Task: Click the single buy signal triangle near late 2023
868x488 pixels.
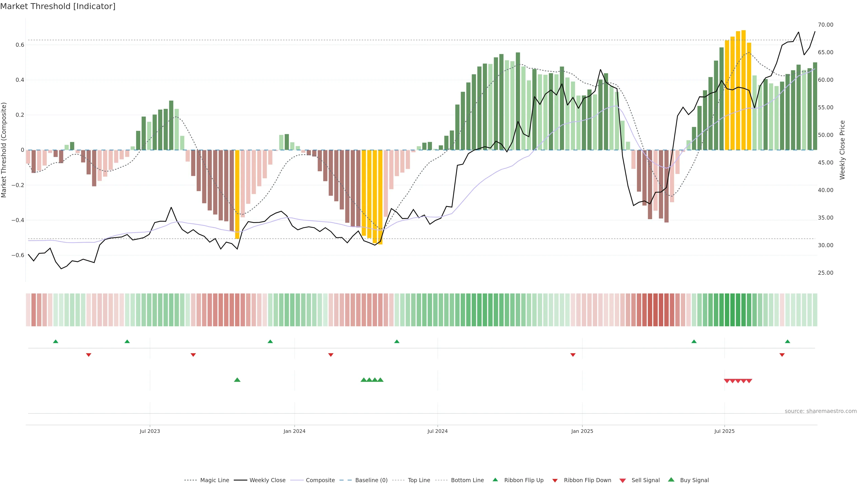Action: (237, 380)
